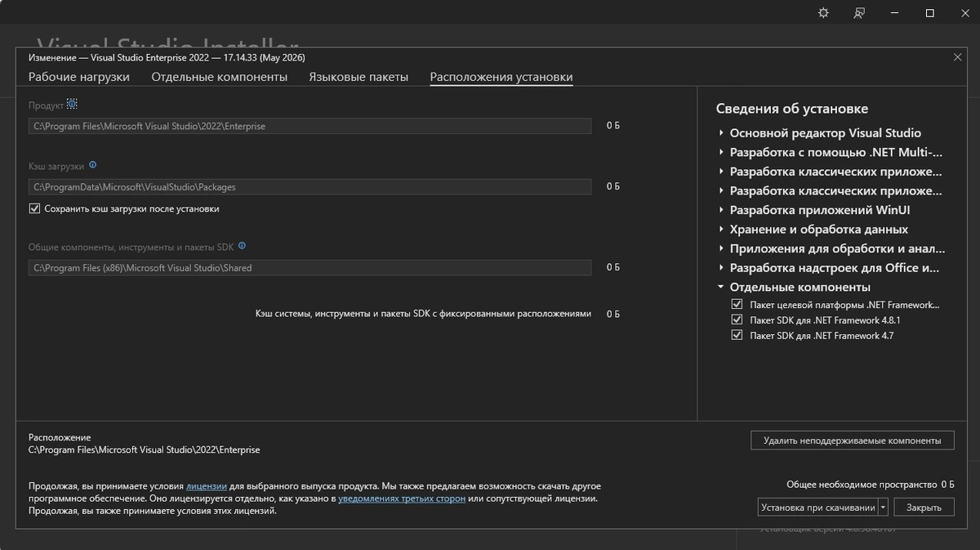The height and width of the screenshot is (550, 980).
Task: Expand the second Разработка классических приложе... item
Action: coord(721,190)
